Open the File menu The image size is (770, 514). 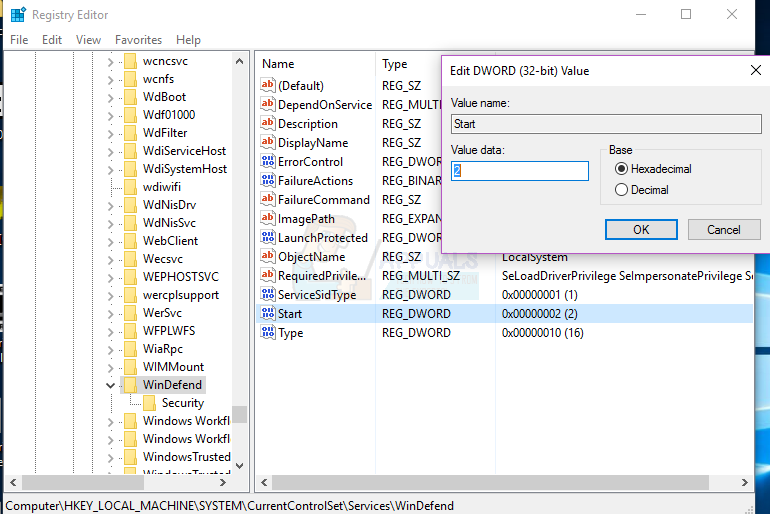[19, 40]
